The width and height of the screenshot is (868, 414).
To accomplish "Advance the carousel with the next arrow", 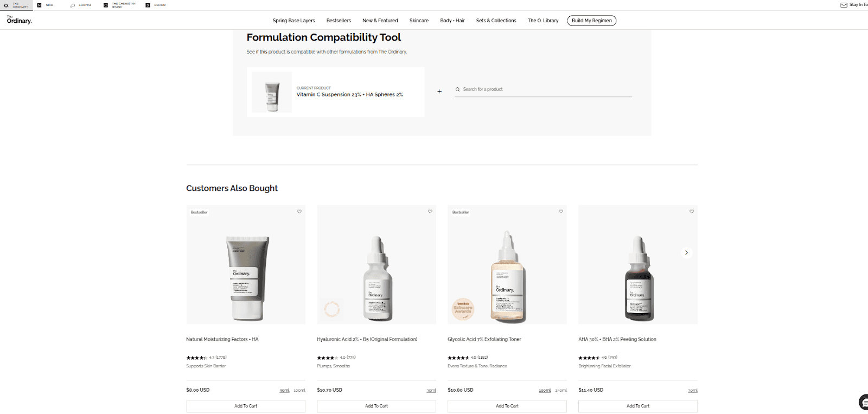I will tap(686, 253).
